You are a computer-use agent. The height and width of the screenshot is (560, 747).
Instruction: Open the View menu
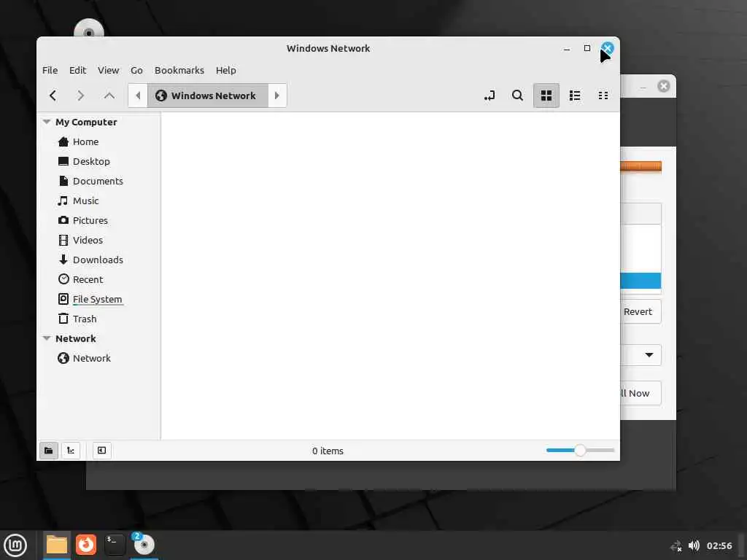click(108, 71)
